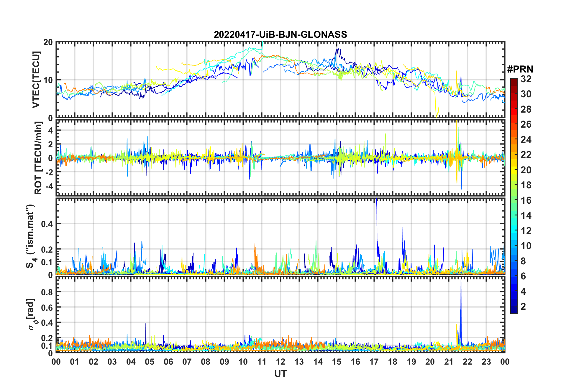Select the 21 hour tick on UT axis
The width and height of the screenshot is (561, 392).
pos(449,362)
